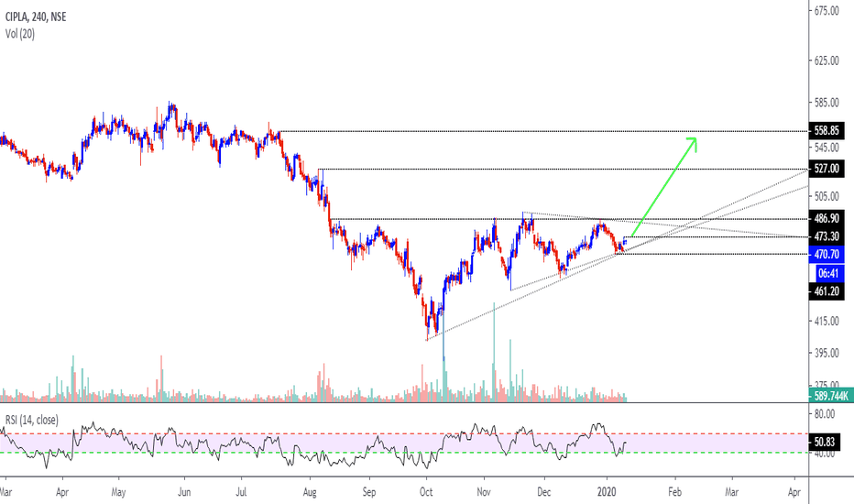Click the Apr 2019 time axis label
This screenshot has width=854, height=504.
[x=62, y=492]
